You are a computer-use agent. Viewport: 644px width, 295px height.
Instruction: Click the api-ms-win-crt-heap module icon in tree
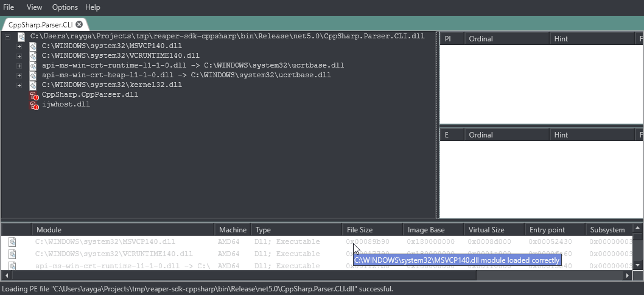pyautogui.click(x=33, y=75)
